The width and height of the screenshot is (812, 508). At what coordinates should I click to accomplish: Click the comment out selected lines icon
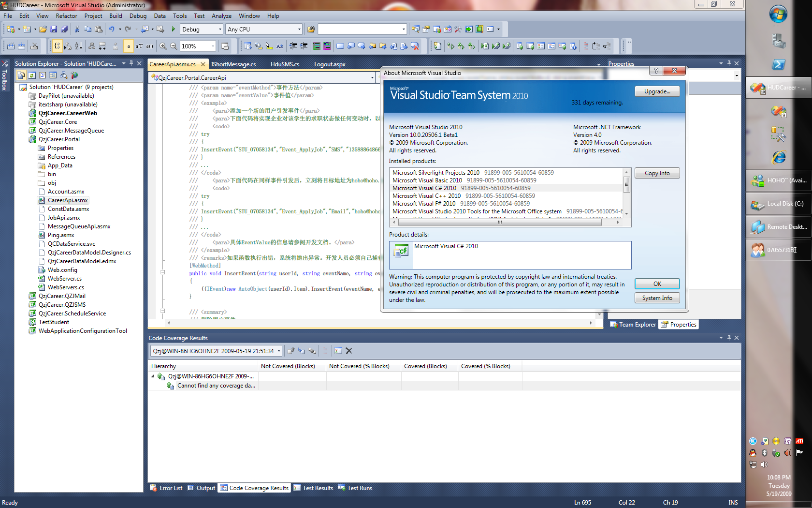click(317, 46)
